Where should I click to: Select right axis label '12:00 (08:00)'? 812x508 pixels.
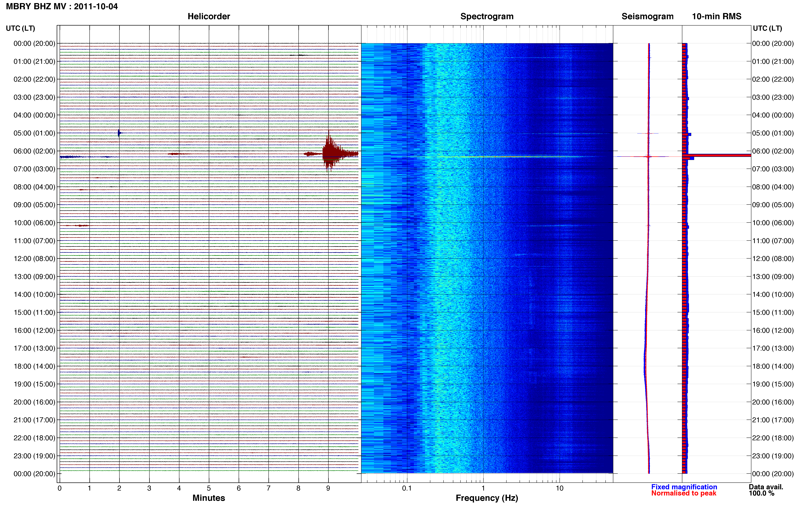coord(773,259)
